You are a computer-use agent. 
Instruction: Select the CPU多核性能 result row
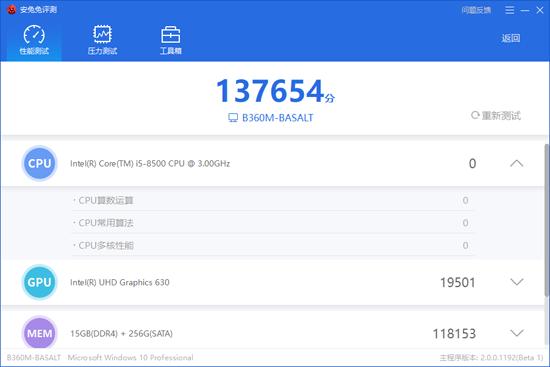[273, 245]
